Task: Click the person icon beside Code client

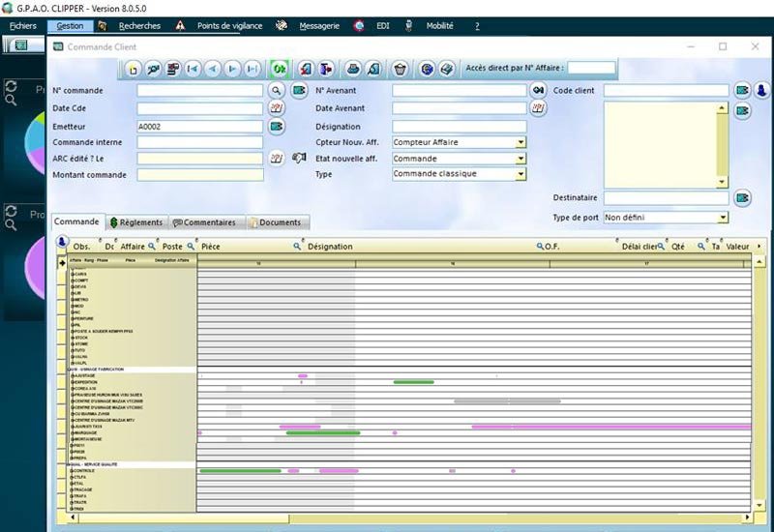Action: tap(762, 90)
